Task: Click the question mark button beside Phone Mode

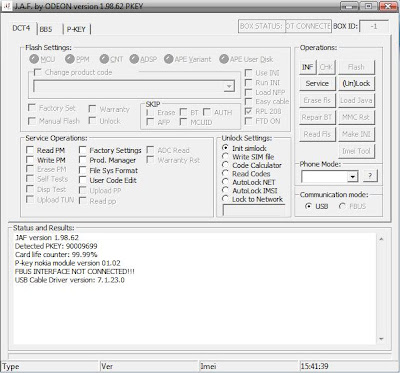Action: pyautogui.click(x=370, y=176)
